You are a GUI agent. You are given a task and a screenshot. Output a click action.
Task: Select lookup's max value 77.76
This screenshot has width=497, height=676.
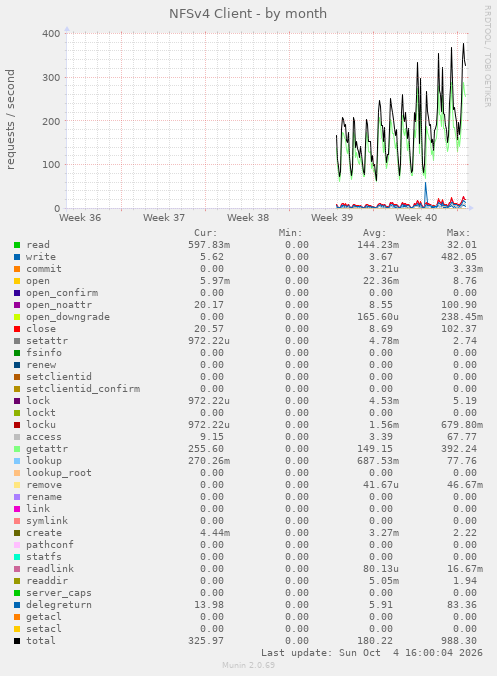coord(462,461)
